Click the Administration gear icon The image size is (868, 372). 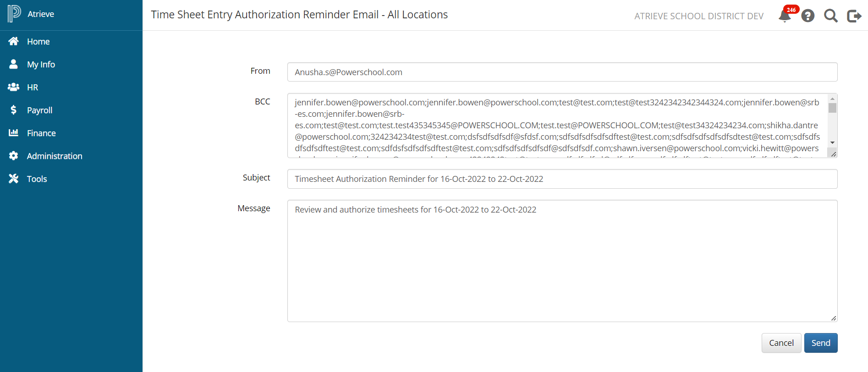click(14, 156)
